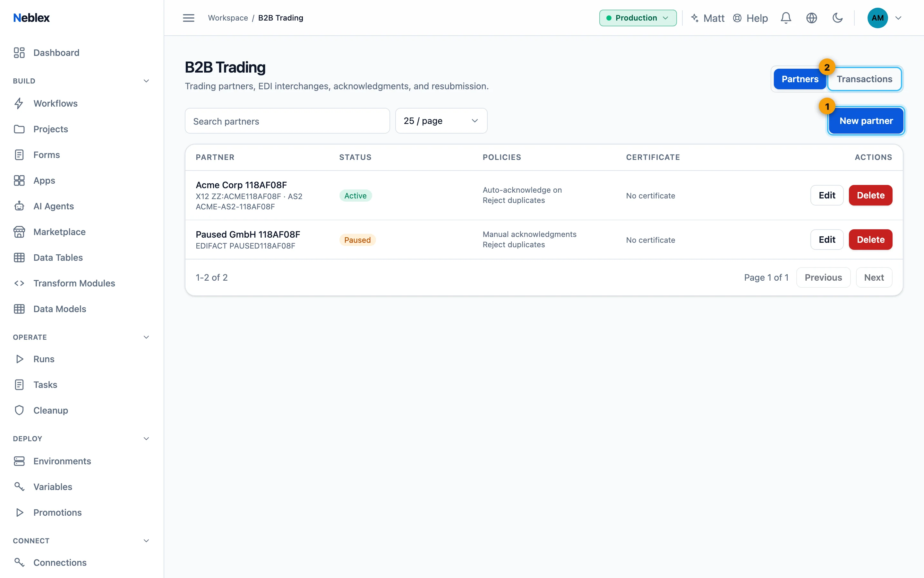
Task: Click the Transform Modules code brackets icon
Action: coord(19,283)
